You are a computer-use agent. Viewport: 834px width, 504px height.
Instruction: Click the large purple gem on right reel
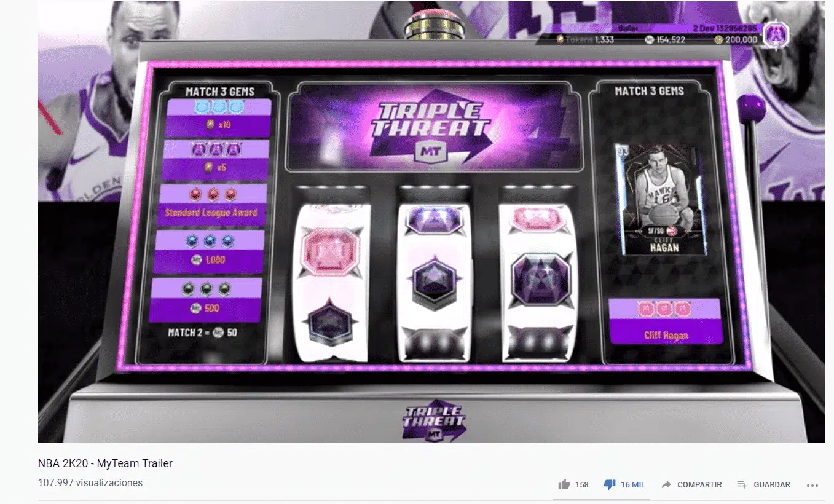pyautogui.click(x=536, y=280)
